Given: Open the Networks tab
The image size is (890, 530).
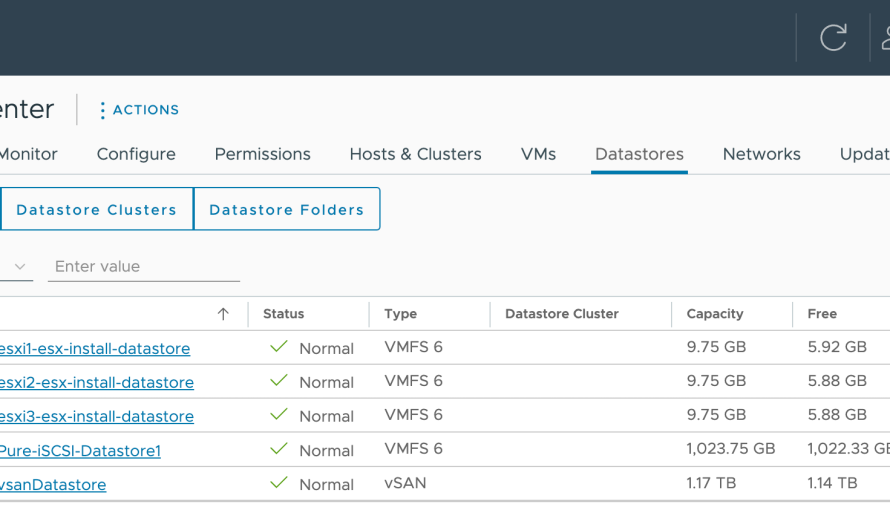Looking at the screenshot, I should (x=761, y=154).
